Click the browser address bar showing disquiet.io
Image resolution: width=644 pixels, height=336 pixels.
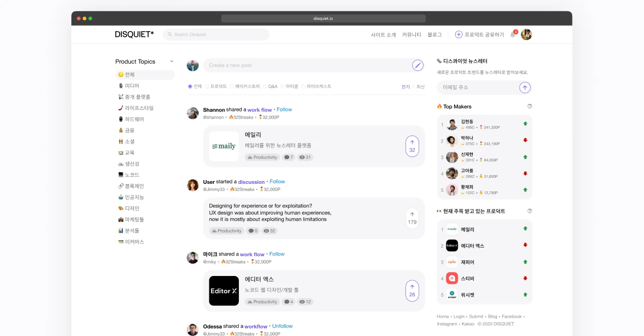[x=323, y=18]
